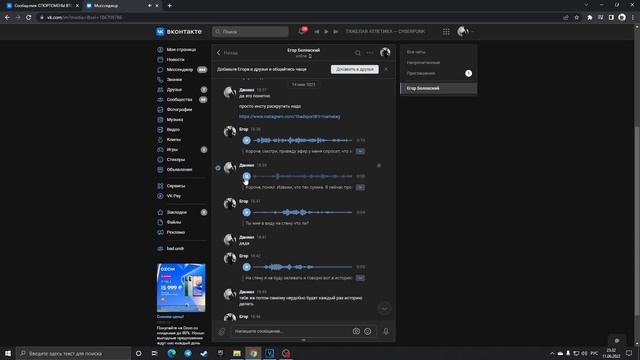Seek within Egor's first voice message waveform
The width and height of the screenshot is (640, 360).
(x=302, y=140)
